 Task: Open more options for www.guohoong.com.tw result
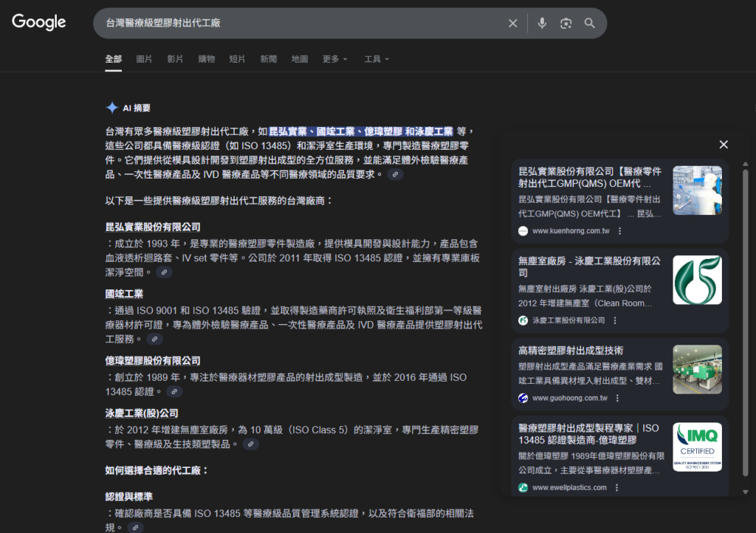click(x=617, y=398)
